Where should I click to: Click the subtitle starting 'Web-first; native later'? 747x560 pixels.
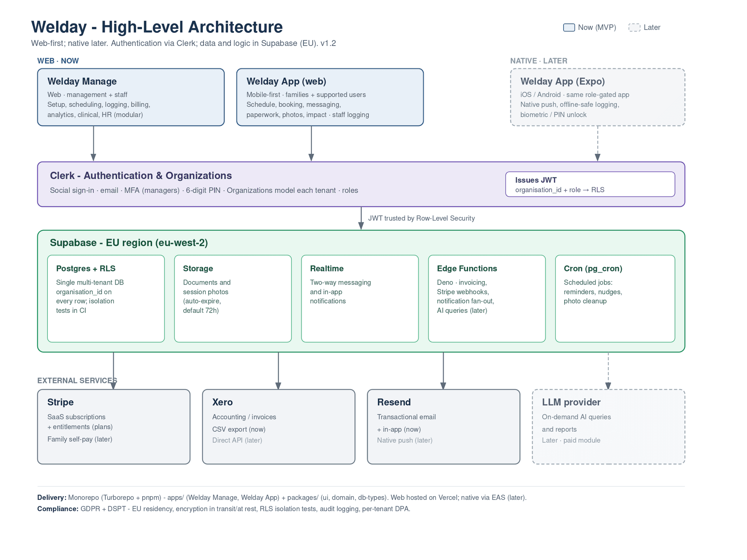[183, 43]
